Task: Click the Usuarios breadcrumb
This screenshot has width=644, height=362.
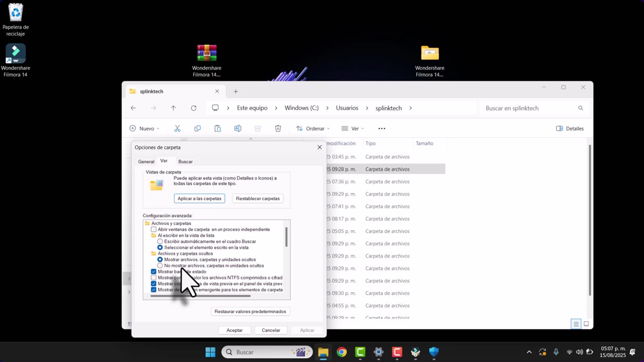Action: click(x=347, y=108)
